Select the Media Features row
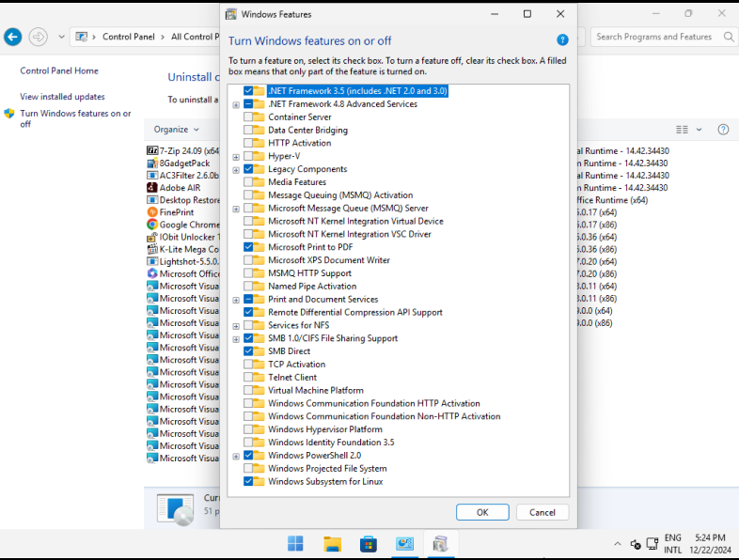The width and height of the screenshot is (739, 560). 297,181
